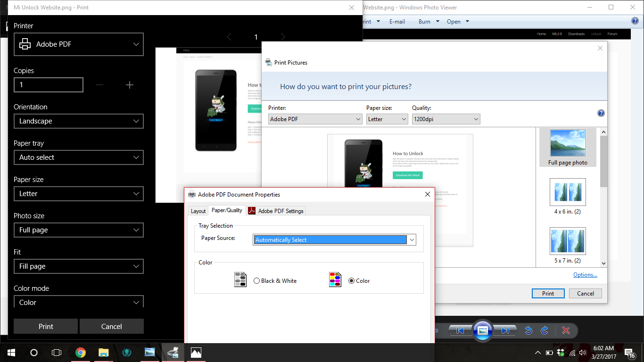Select 4 x 6 in. (2) layout thumbnail

[x=568, y=197]
